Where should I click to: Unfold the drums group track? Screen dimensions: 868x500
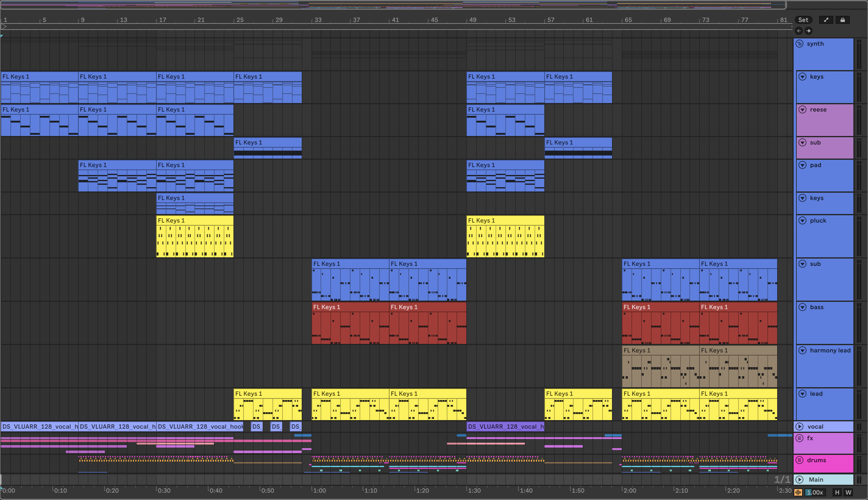point(799,460)
